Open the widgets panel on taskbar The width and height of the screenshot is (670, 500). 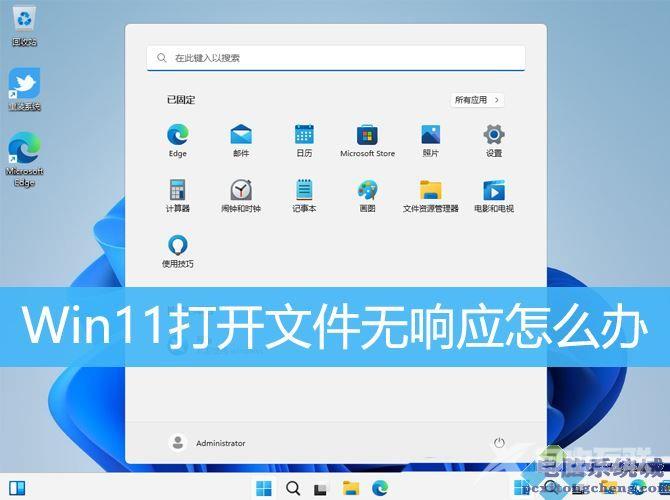(x=17, y=488)
